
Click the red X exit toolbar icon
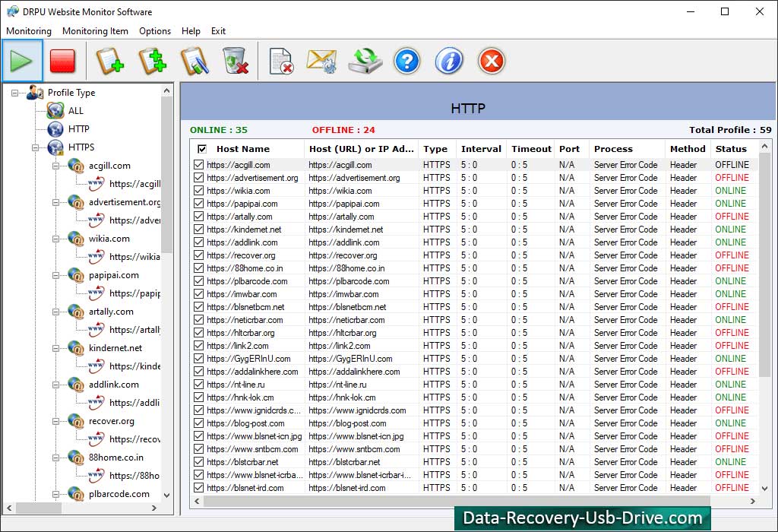click(492, 61)
